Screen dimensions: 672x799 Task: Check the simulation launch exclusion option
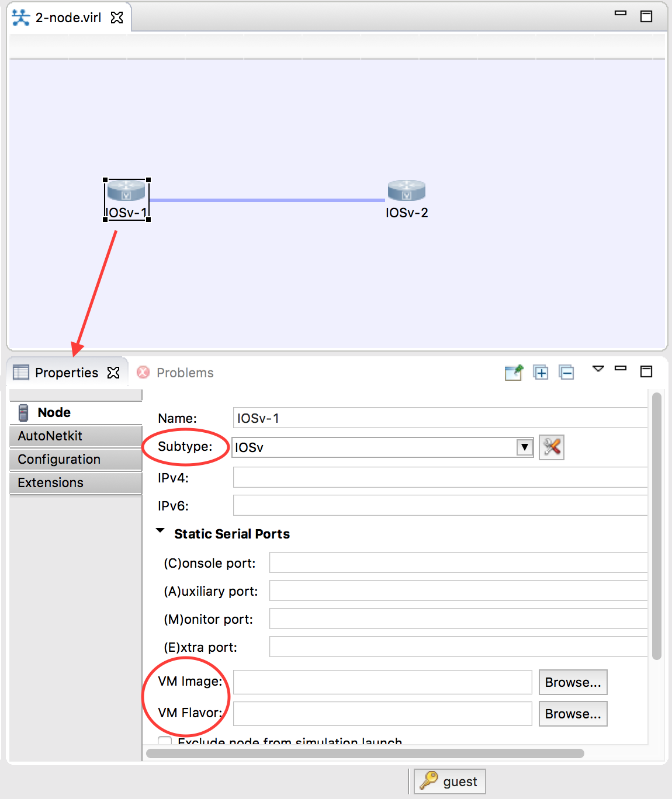164,740
